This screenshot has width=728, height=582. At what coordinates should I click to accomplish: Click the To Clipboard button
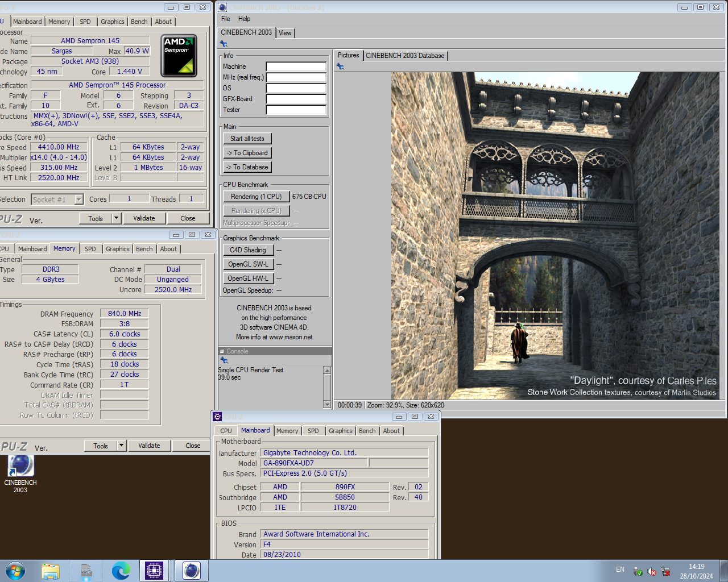pyautogui.click(x=247, y=153)
